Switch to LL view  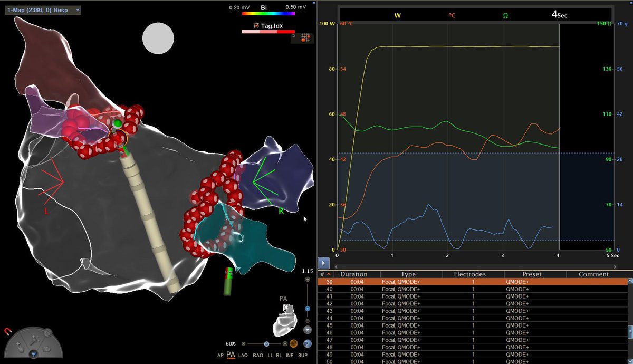coord(270,356)
